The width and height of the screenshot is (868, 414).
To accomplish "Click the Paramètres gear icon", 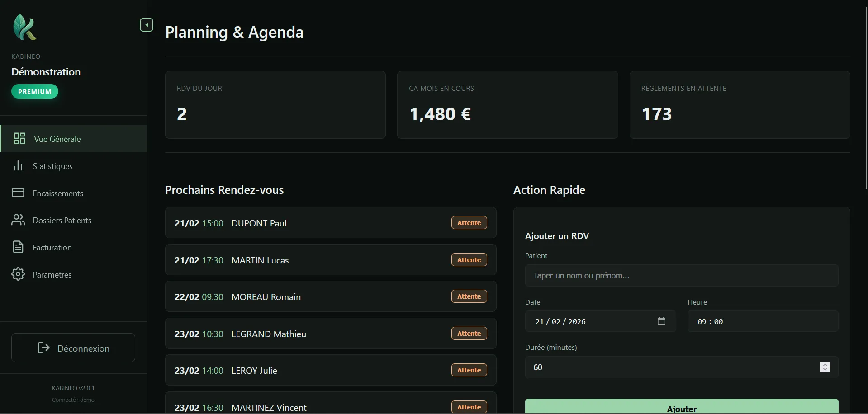I will tap(18, 274).
